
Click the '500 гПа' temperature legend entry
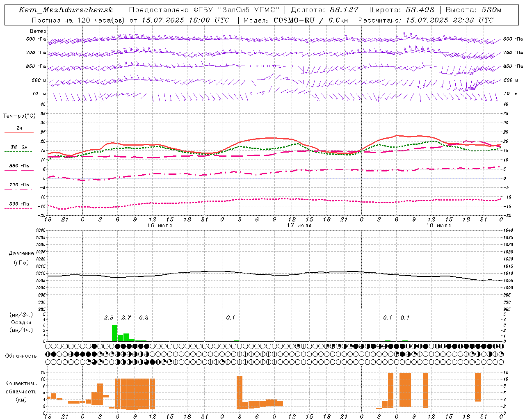pos(19,204)
